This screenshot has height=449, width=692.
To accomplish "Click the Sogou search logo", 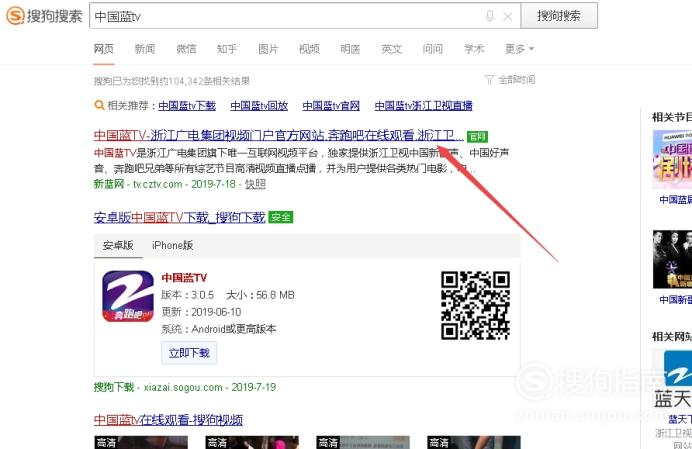I will (x=44, y=16).
